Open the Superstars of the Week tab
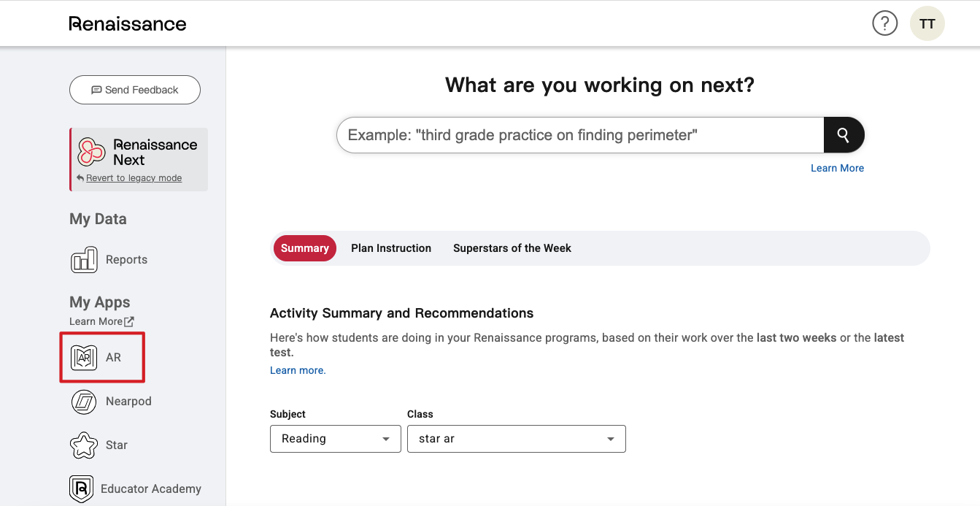The width and height of the screenshot is (980, 506). (512, 248)
